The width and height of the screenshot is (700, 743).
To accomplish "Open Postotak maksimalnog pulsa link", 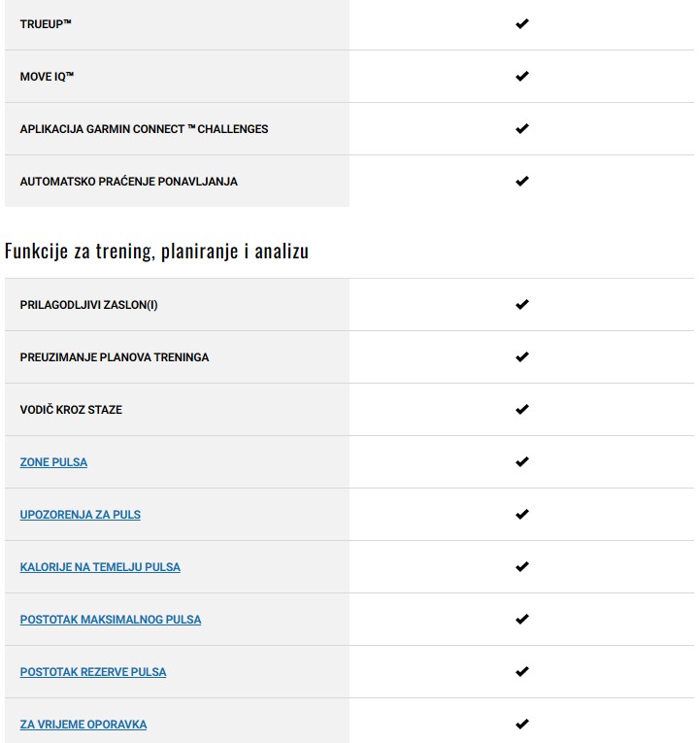I will coord(111,620).
